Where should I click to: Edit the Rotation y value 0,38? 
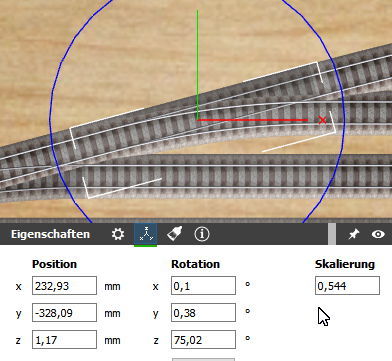click(x=203, y=313)
